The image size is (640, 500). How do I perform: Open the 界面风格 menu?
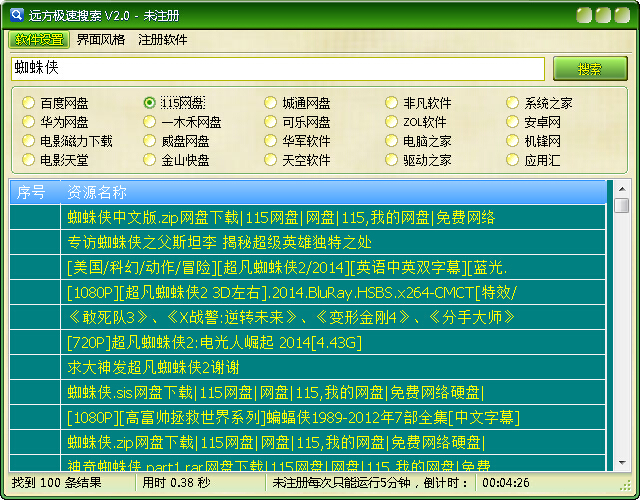101,40
